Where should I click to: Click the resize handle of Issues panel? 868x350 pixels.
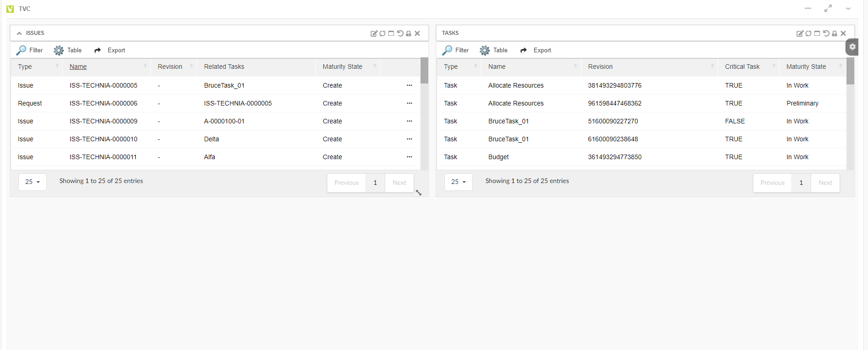click(x=419, y=193)
